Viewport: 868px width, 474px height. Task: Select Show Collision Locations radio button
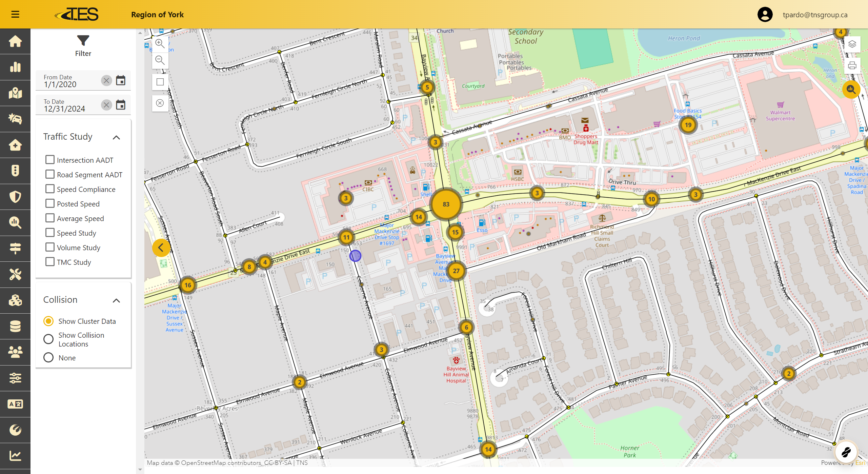tap(48, 339)
